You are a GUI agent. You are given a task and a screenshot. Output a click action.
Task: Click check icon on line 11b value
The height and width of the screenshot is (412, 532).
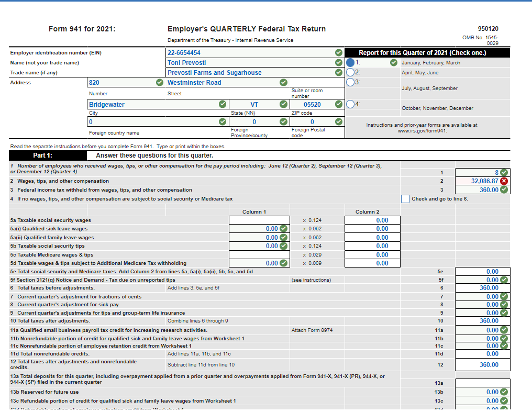point(504,338)
